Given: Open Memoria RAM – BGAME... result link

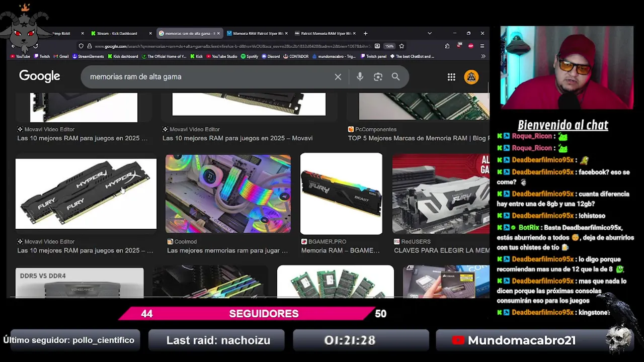Looking at the screenshot, I should click(x=341, y=250).
